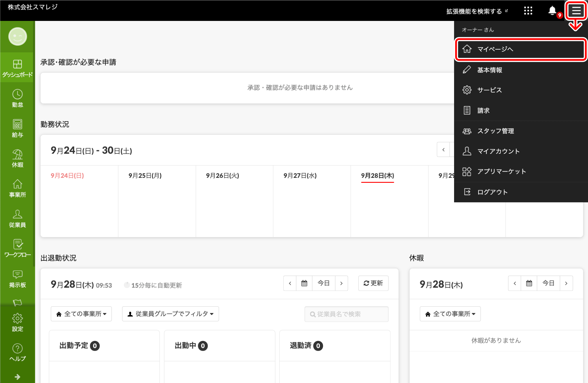The height and width of the screenshot is (383, 588).
Task: Open the 掲示板 bulletin board icon
Action: (x=17, y=278)
